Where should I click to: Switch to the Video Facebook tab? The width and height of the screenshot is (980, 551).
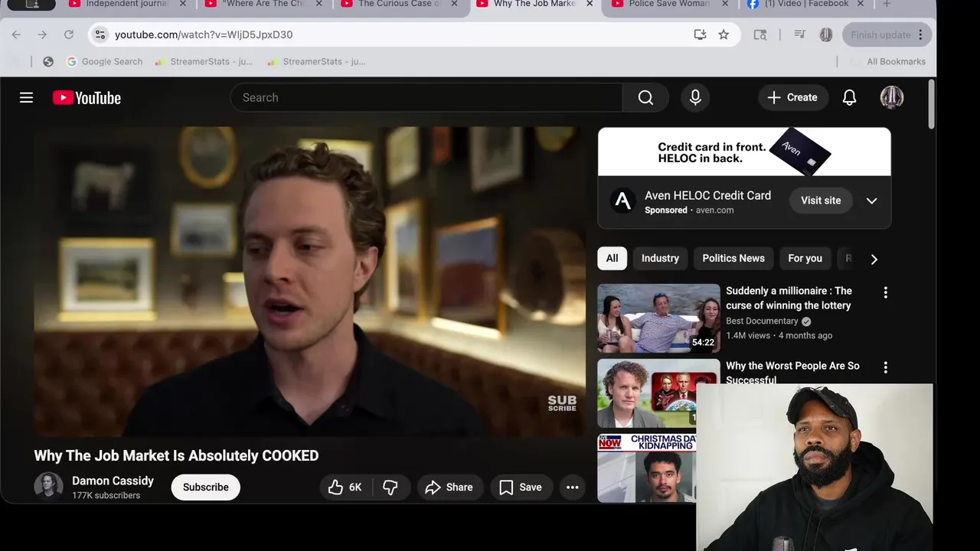point(806,4)
